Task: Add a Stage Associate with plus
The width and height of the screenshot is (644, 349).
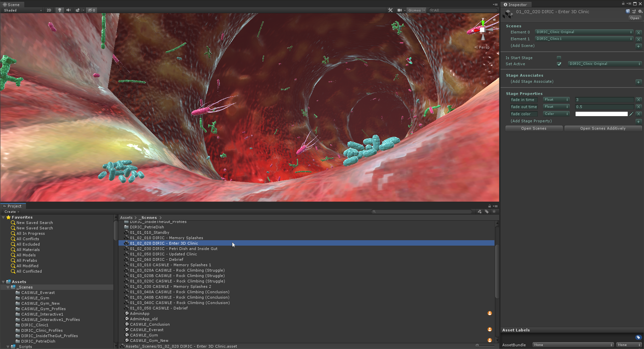Action: (639, 82)
